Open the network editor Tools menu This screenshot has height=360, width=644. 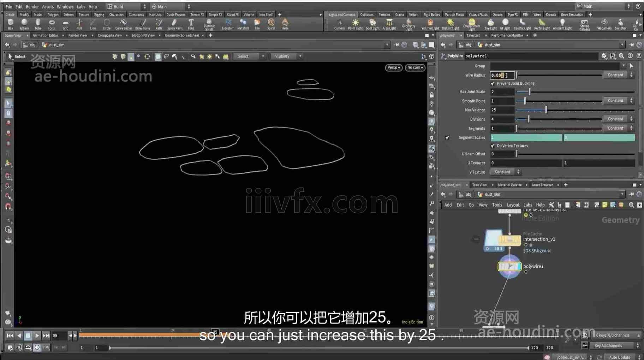click(497, 205)
